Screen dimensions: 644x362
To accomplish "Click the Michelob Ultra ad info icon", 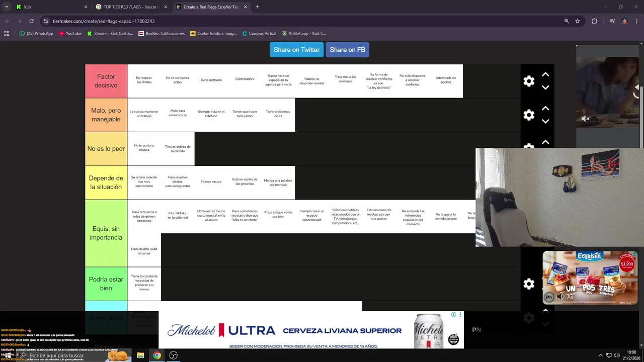I will click(453, 315).
